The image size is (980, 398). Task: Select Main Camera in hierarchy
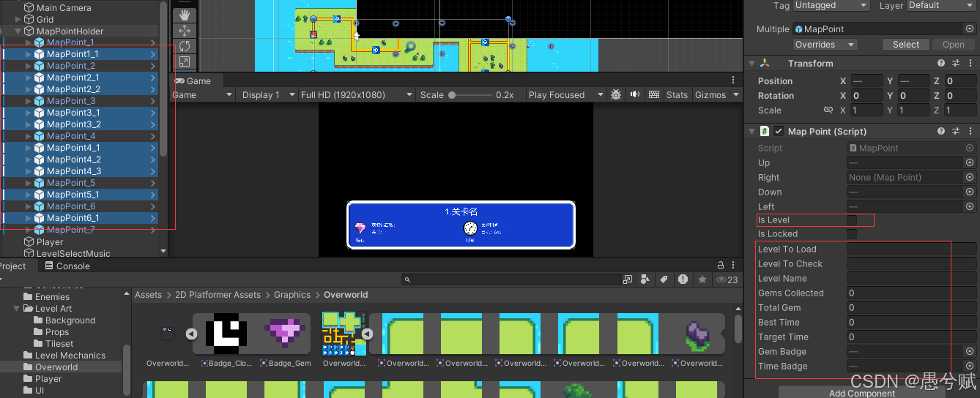(64, 7)
